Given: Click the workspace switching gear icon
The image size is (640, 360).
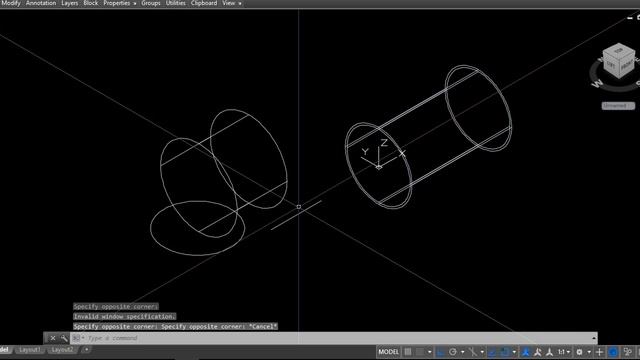Looking at the screenshot, I should [579, 352].
